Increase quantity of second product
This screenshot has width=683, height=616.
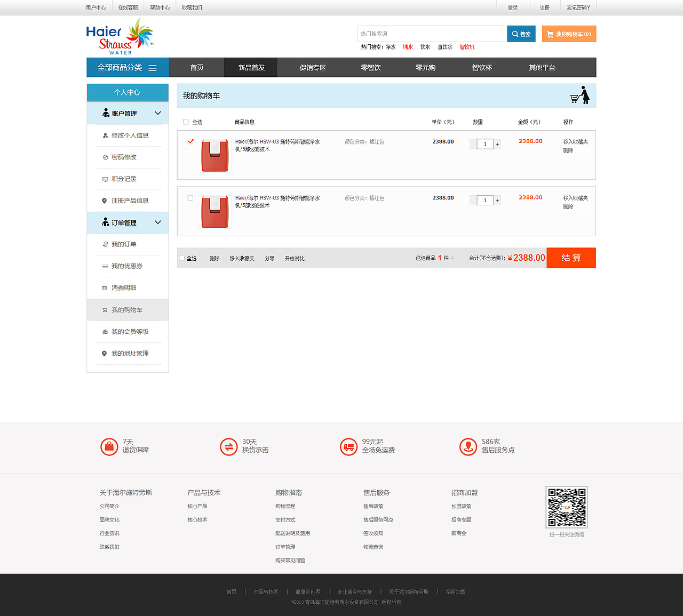click(497, 201)
